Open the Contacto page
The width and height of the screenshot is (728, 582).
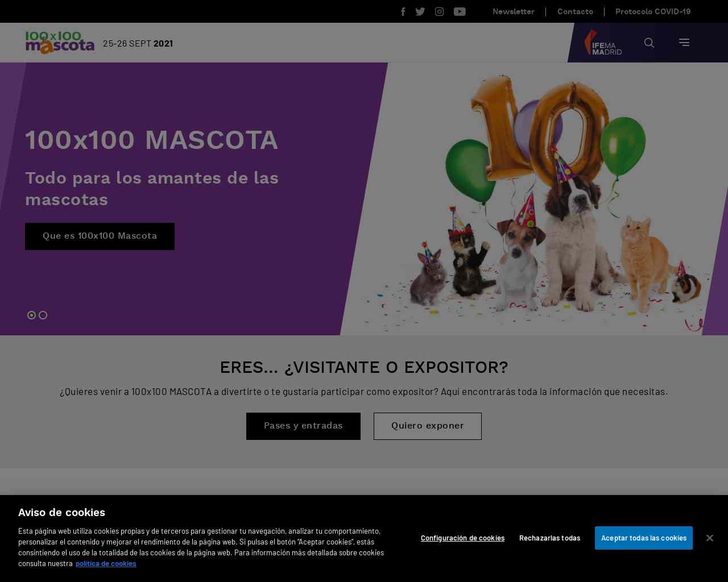(x=575, y=11)
